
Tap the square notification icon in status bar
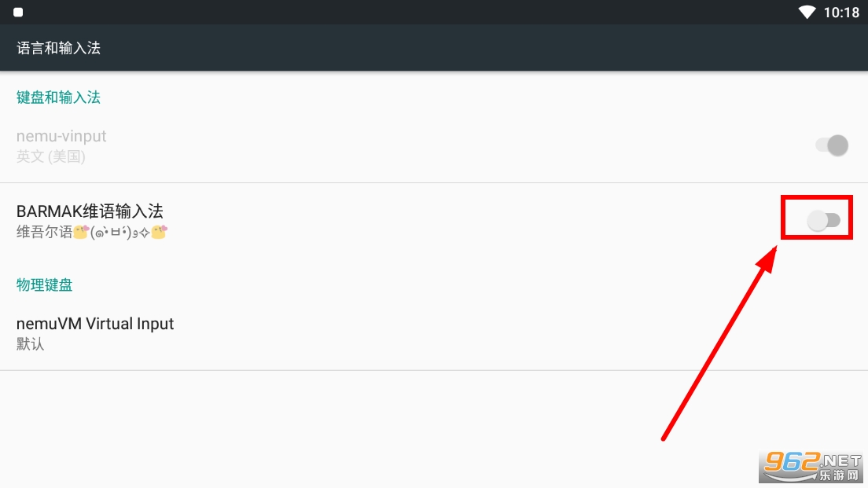coord(18,13)
